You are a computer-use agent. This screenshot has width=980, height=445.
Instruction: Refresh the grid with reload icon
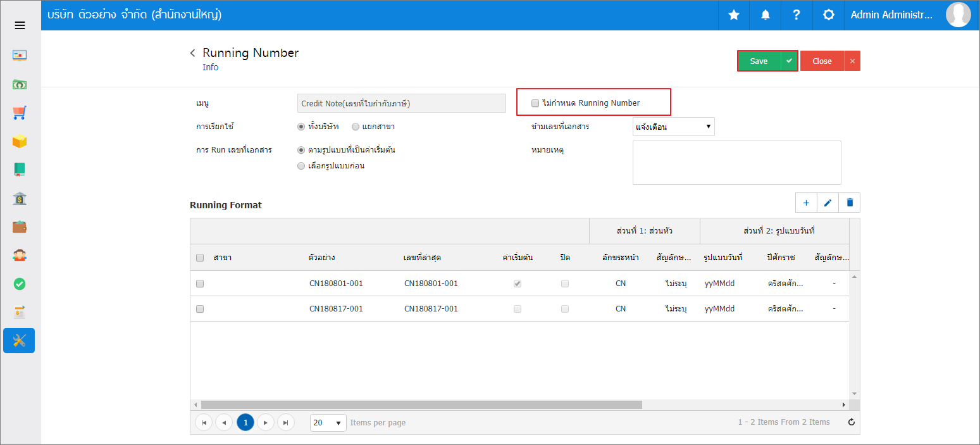[851, 422]
